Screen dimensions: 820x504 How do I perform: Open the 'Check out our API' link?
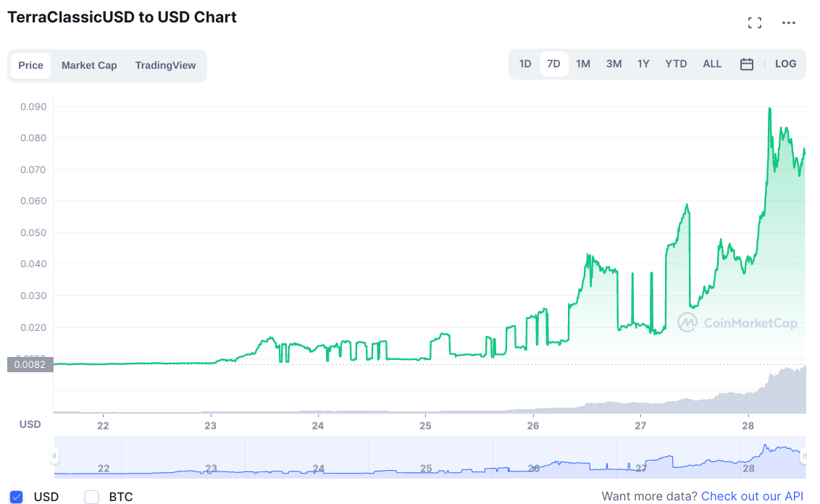[752, 496]
